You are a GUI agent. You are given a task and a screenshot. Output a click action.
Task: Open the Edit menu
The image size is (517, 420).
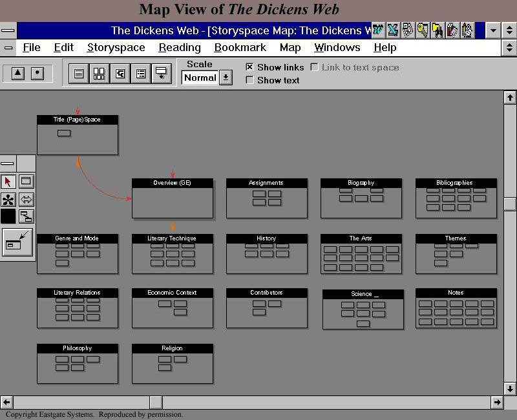pos(63,48)
